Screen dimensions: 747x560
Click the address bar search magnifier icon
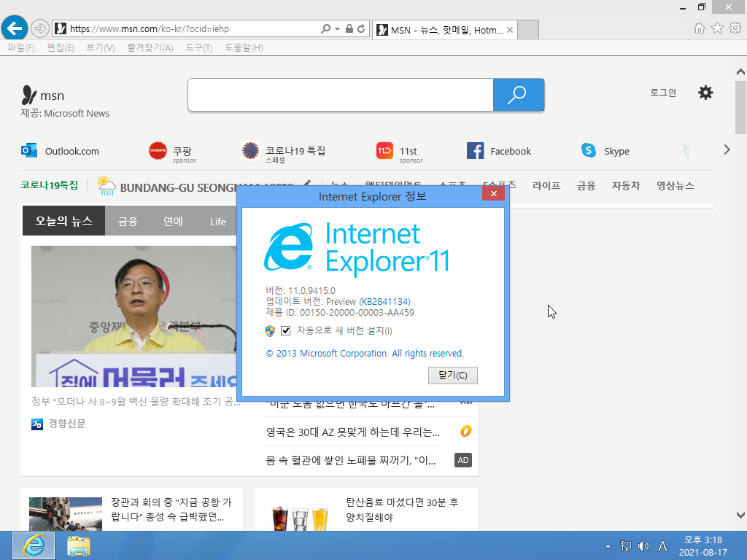(326, 28)
